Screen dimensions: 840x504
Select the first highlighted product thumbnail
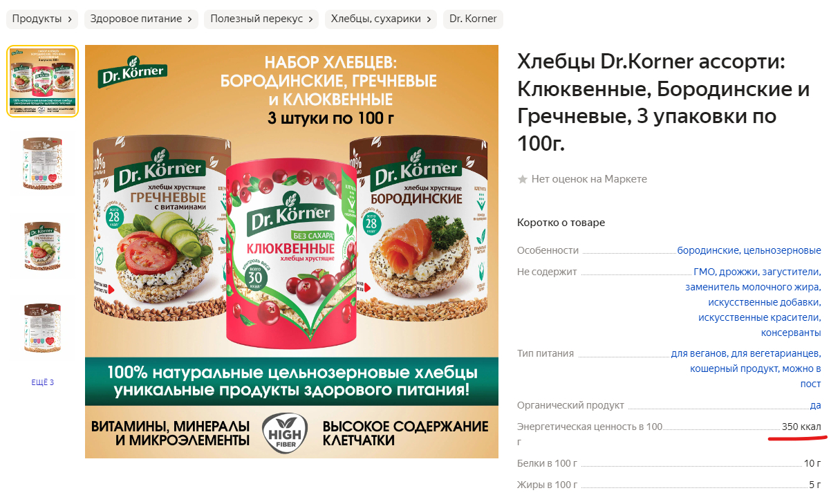click(x=42, y=81)
